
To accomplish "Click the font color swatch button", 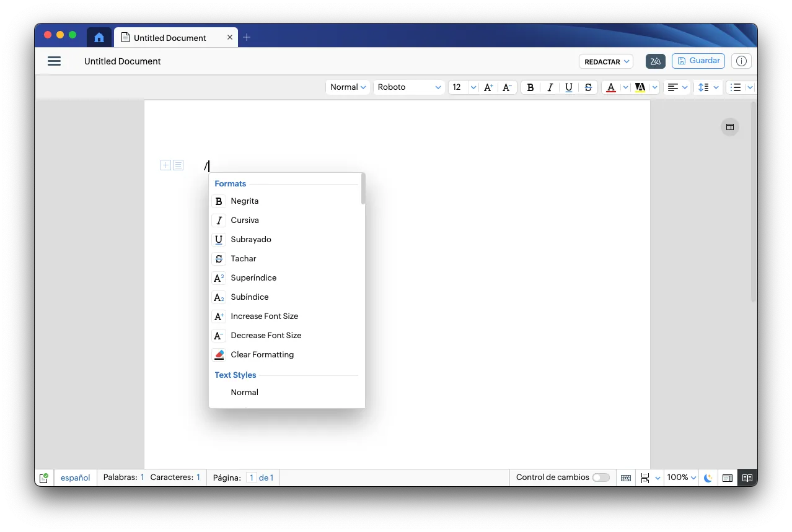I will (x=611, y=87).
